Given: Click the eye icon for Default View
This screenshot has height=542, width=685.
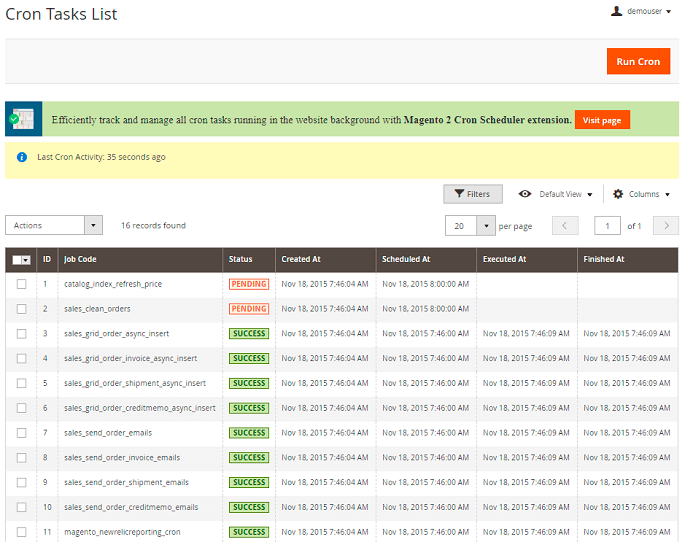Looking at the screenshot, I should [525, 194].
